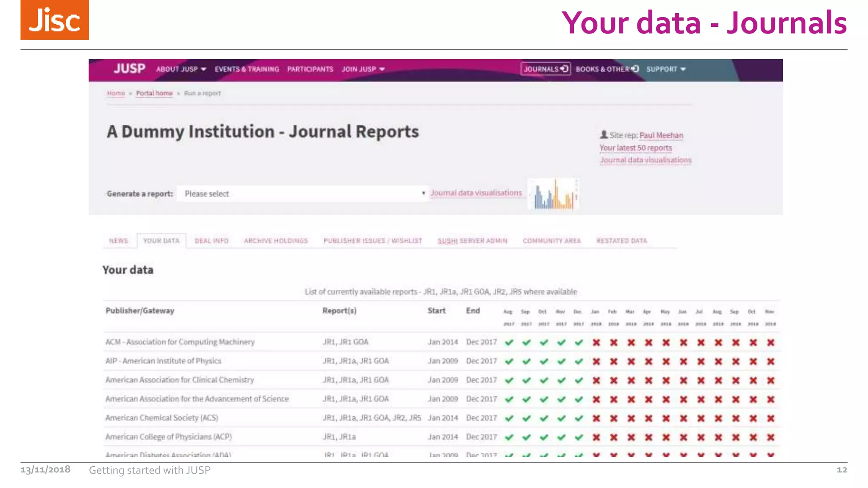Click the ACM Aug 2017 green checkmark
The width and height of the screenshot is (868, 488).
tap(509, 342)
